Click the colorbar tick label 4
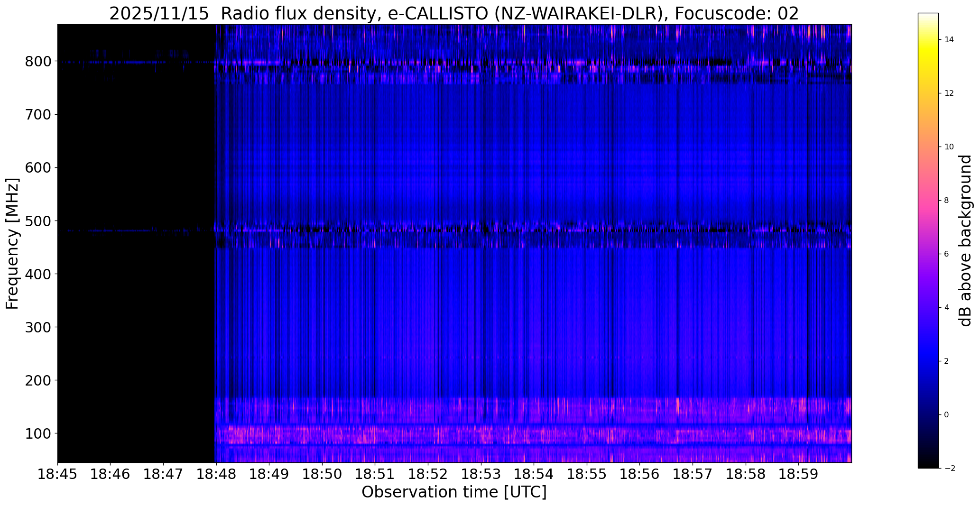This screenshot has height=506, width=980. (947, 308)
